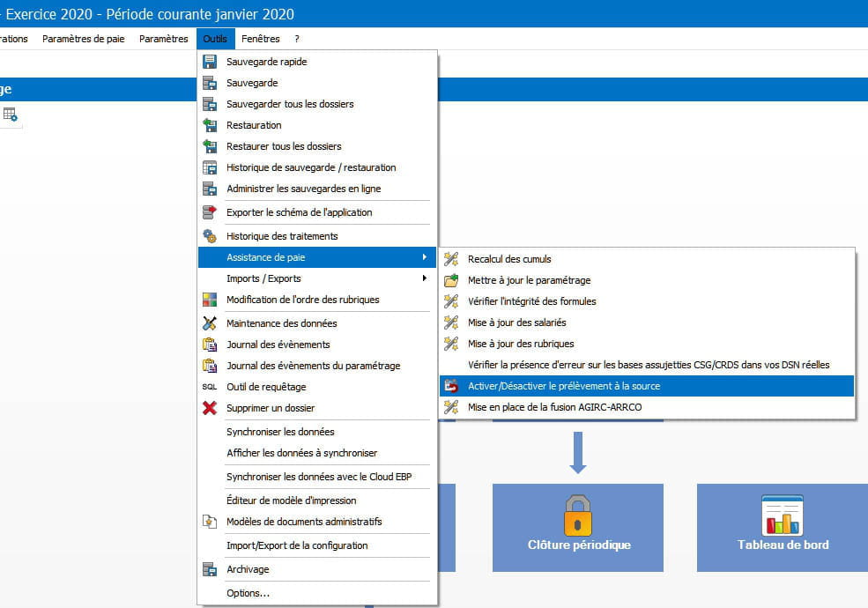Open the Paramètres menu

(164, 39)
